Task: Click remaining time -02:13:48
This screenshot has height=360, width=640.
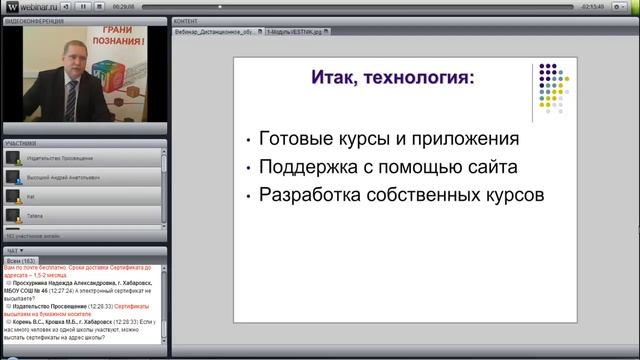Action: click(x=592, y=7)
